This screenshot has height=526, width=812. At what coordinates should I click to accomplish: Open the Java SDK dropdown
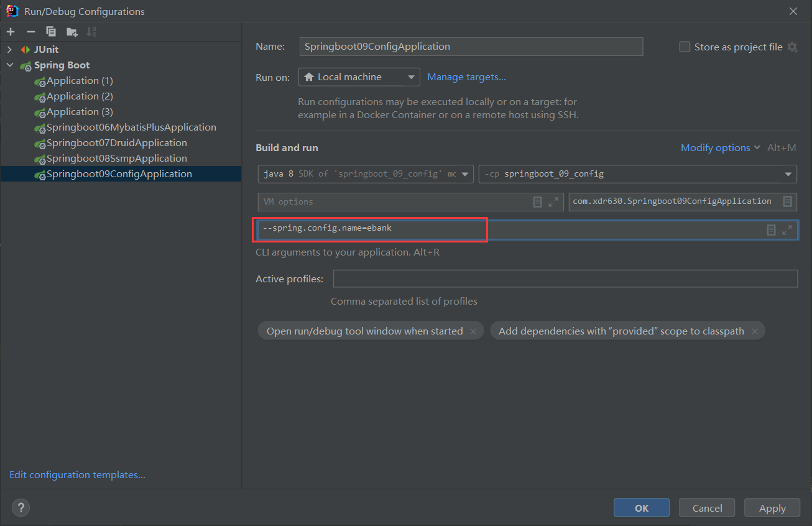pyautogui.click(x=366, y=174)
